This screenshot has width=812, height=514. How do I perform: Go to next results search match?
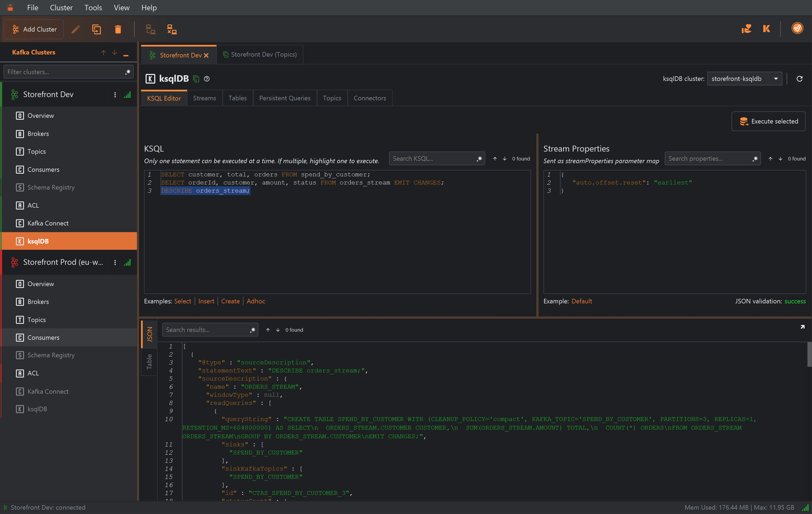[278, 330]
